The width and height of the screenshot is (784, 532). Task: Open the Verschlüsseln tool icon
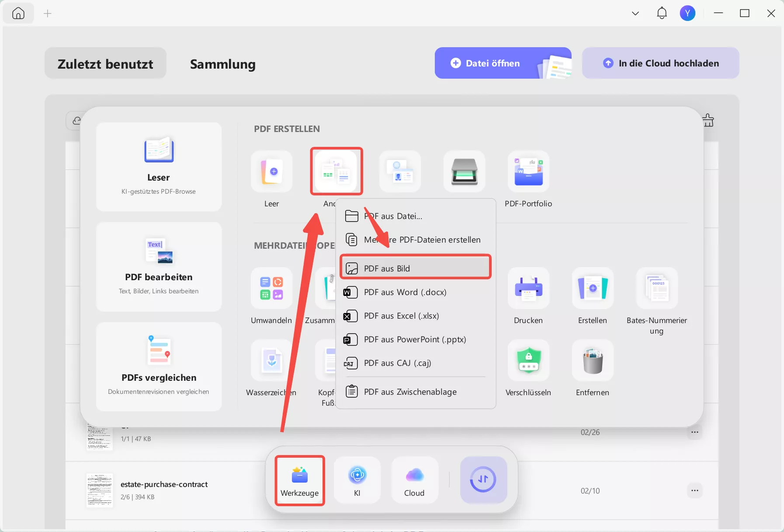(528, 360)
